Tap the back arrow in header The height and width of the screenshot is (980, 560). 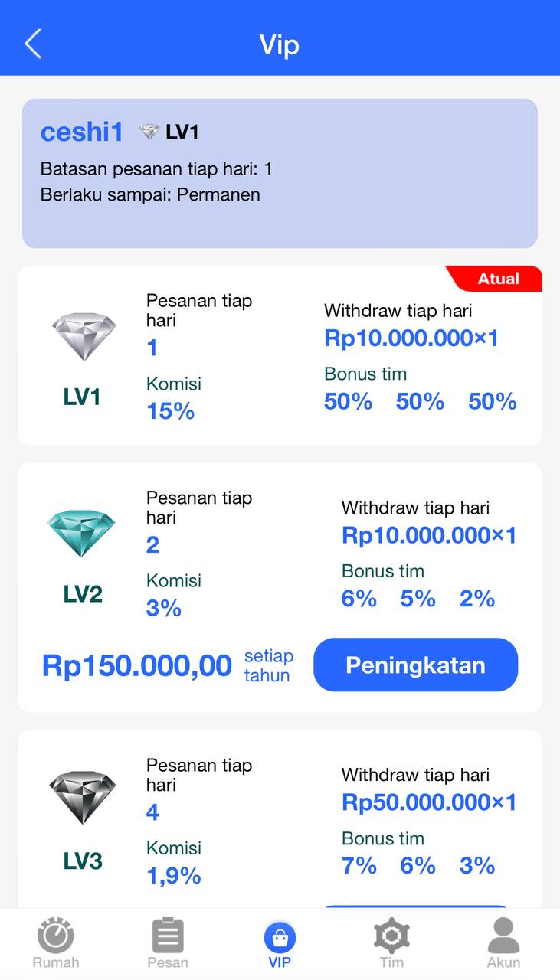tap(33, 44)
